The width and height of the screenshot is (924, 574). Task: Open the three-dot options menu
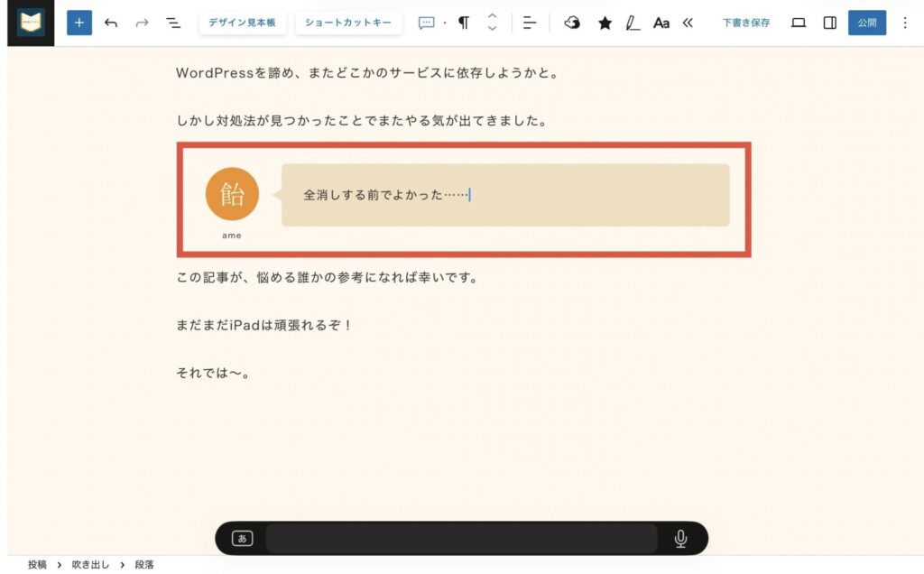coord(905,23)
